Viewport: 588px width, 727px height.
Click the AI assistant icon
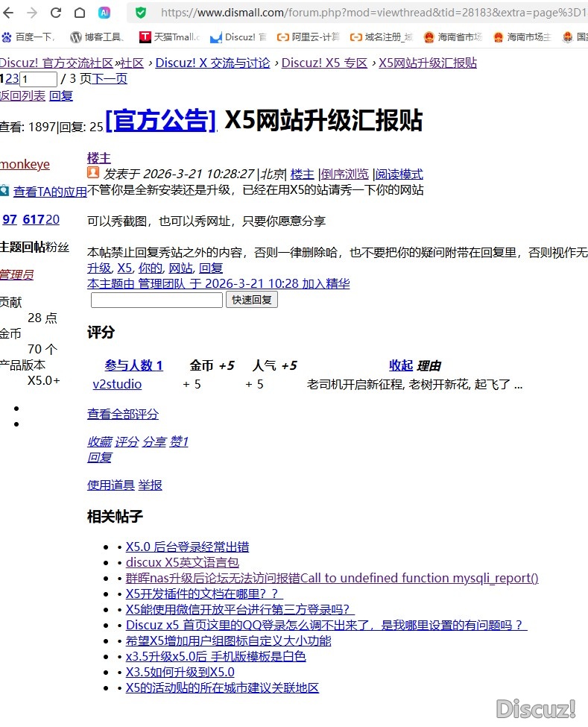click(104, 13)
